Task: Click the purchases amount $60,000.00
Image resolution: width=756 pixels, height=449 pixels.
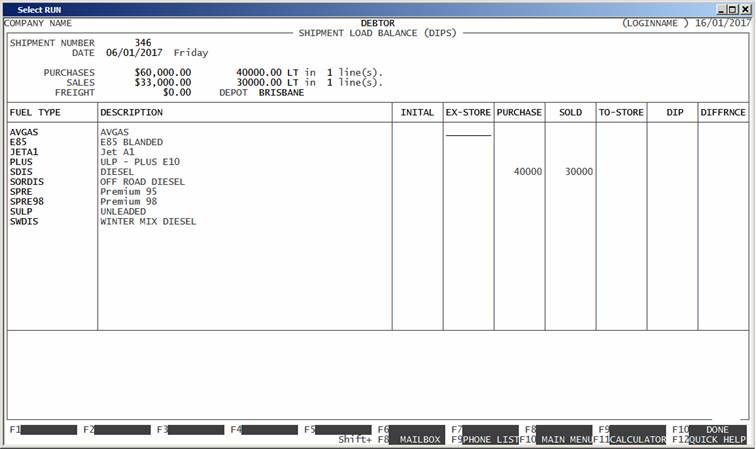Action: coord(163,73)
